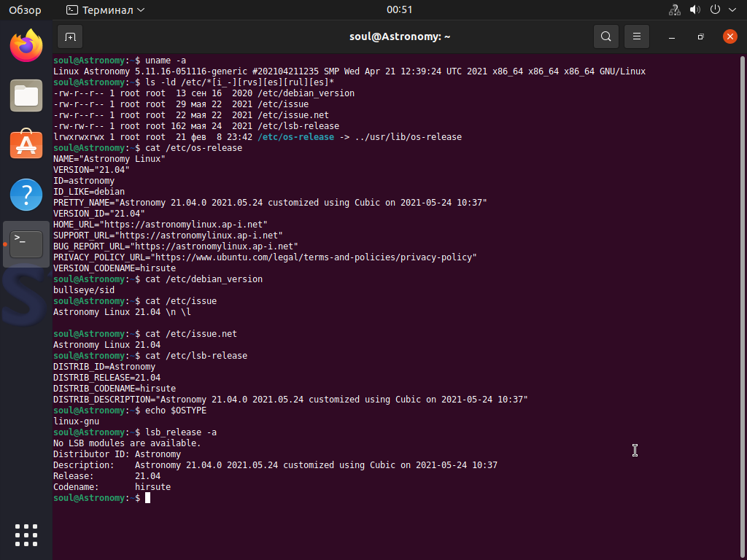Click the PRETTY_NAME line in output
The width and height of the screenshot is (747, 560).
click(270, 203)
